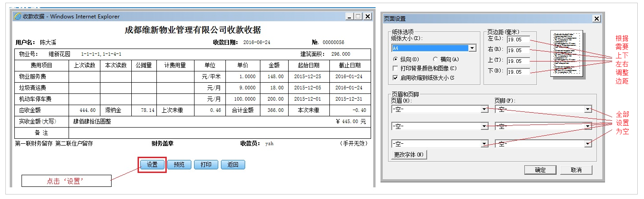
Task: Open the second 页眉 dropdown
Action: click(484, 127)
